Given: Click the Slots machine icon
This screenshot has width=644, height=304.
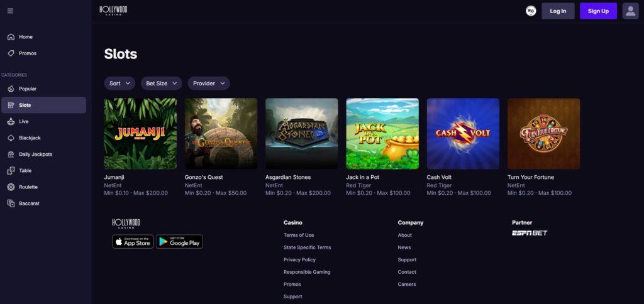Looking at the screenshot, I should (x=11, y=105).
